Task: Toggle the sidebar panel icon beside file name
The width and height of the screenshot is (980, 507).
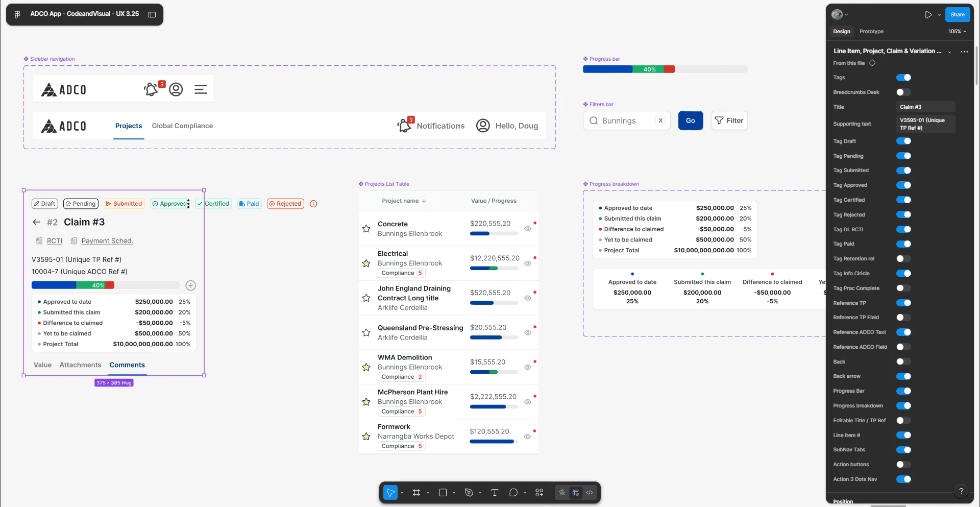Action: click(x=152, y=14)
